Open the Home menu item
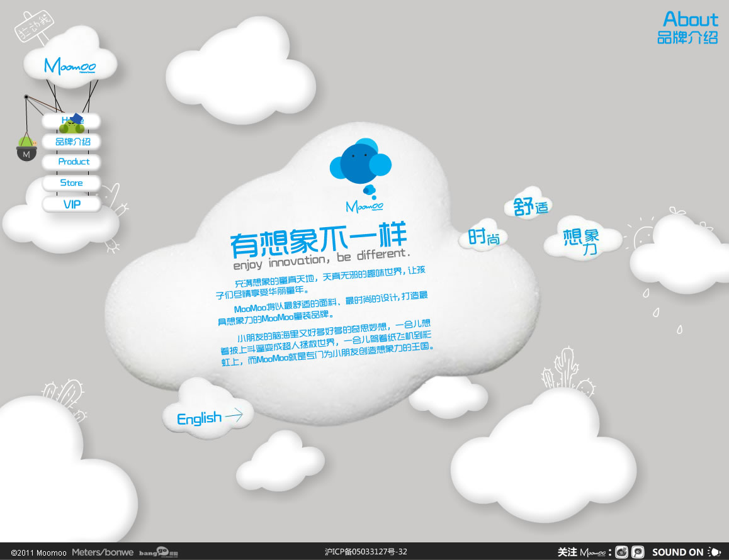Viewport: 729px width, 560px height. [71, 121]
